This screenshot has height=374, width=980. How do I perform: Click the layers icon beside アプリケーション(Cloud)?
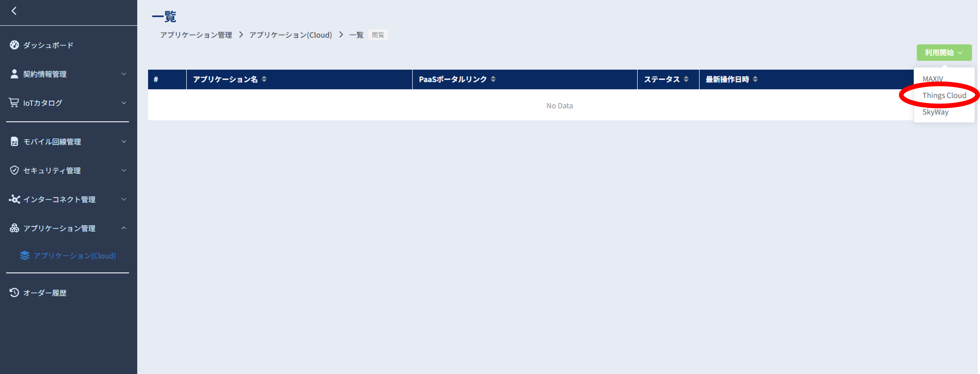click(25, 256)
